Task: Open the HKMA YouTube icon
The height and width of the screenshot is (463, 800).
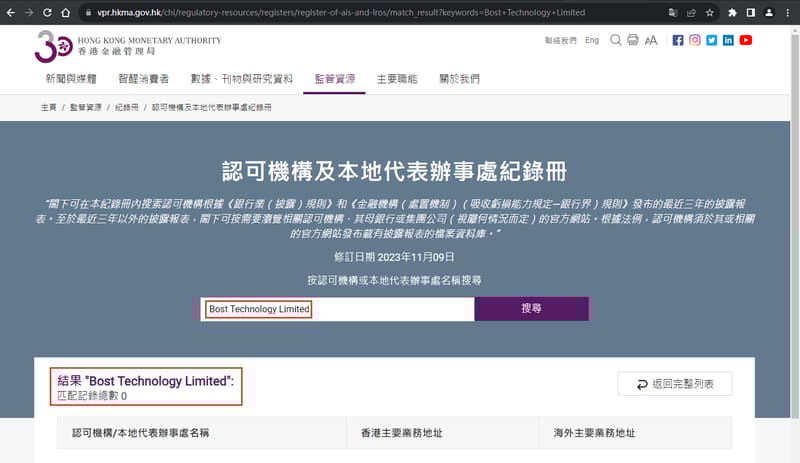Action: click(745, 40)
